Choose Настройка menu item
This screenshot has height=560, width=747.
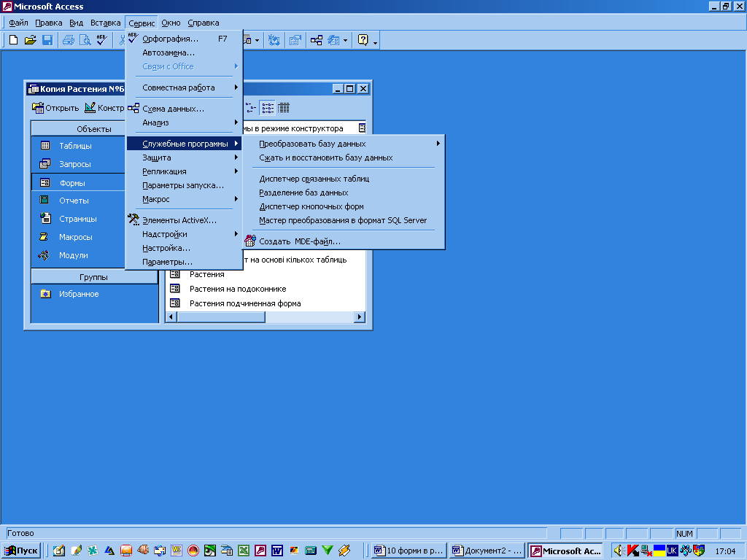coord(184,248)
